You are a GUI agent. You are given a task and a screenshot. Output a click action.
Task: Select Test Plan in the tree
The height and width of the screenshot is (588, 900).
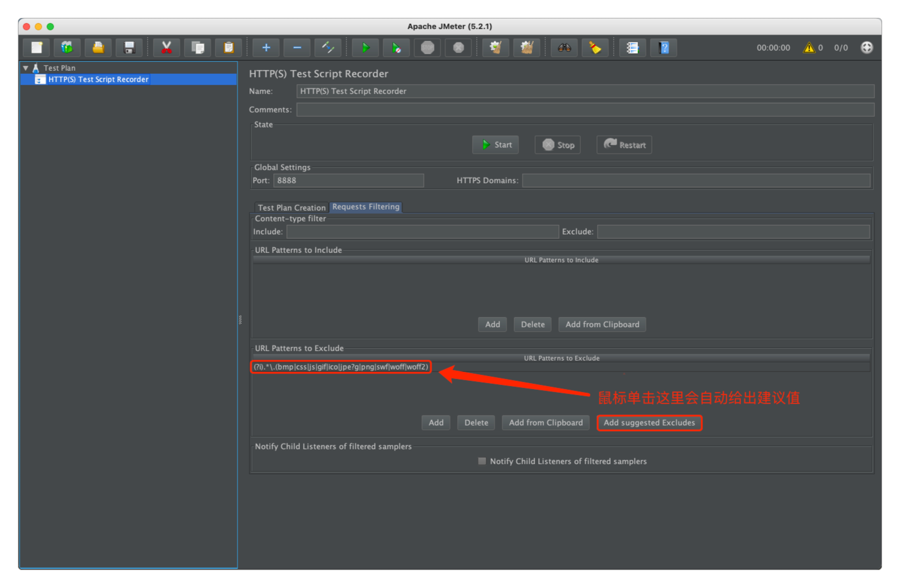[x=60, y=68]
